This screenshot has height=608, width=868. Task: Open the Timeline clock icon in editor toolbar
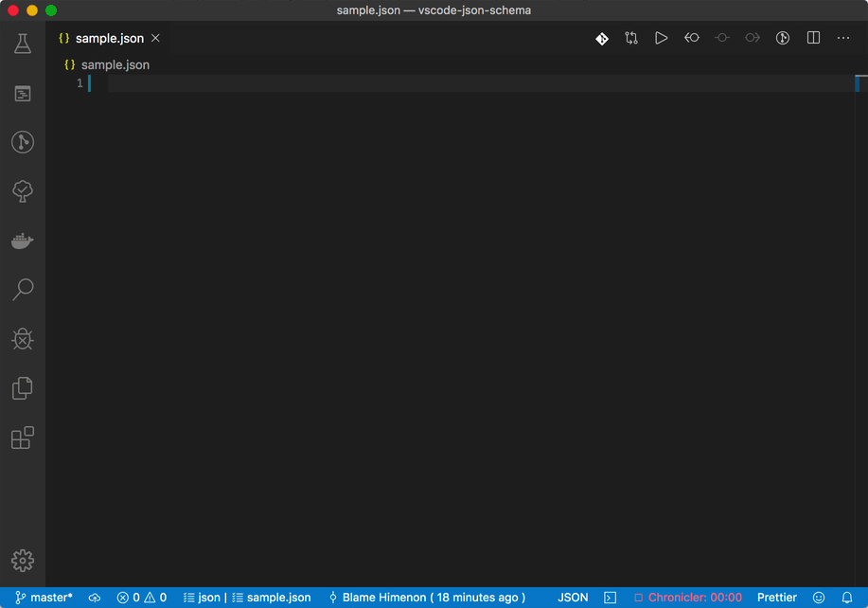[x=783, y=38]
